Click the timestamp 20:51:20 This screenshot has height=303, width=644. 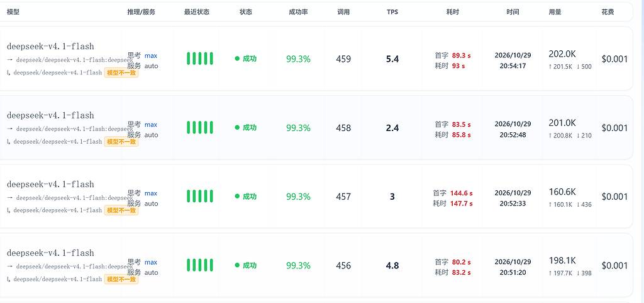[513, 273]
